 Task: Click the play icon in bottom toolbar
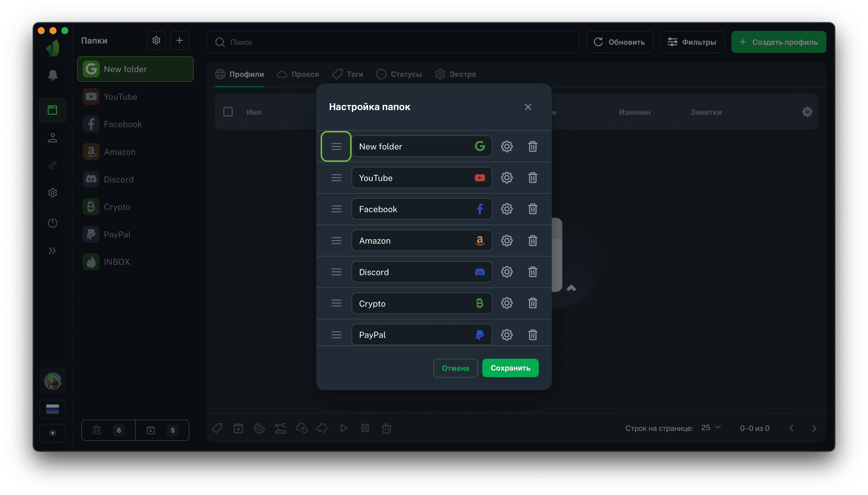point(344,428)
